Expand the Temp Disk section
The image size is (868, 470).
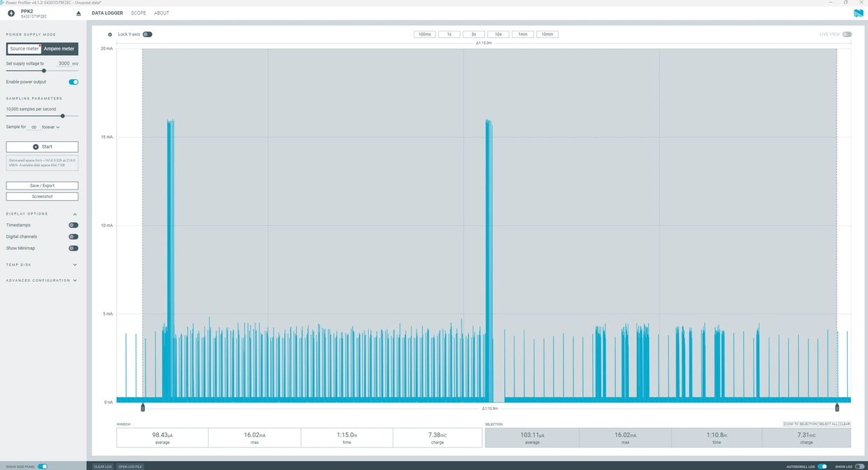(75, 265)
